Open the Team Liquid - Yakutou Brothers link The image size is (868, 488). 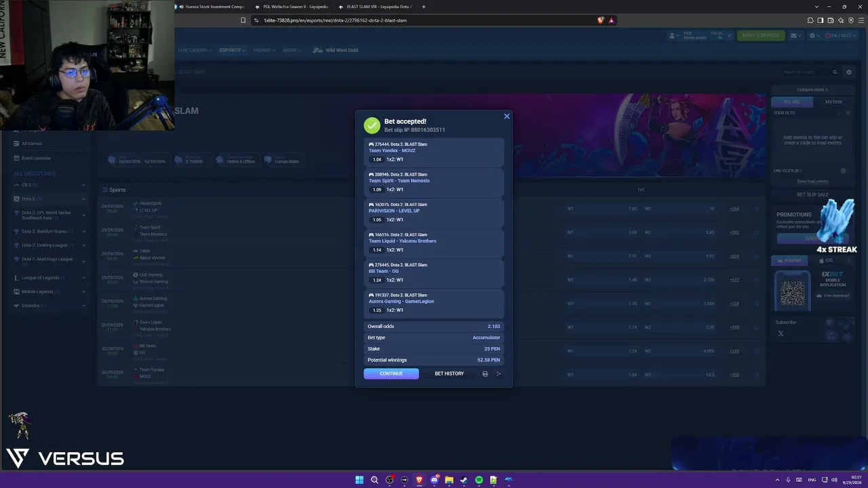[402, 241]
